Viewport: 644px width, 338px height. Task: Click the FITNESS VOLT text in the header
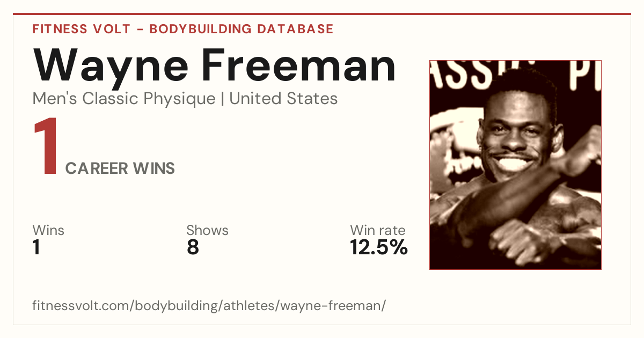tap(81, 29)
